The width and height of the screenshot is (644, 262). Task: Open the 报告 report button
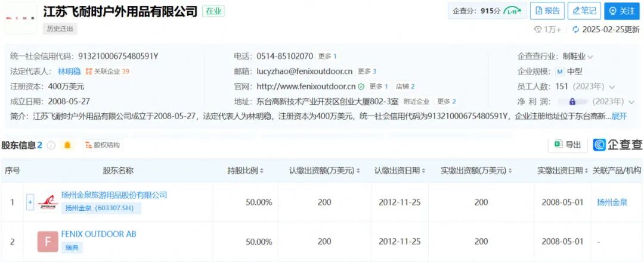coord(547,11)
